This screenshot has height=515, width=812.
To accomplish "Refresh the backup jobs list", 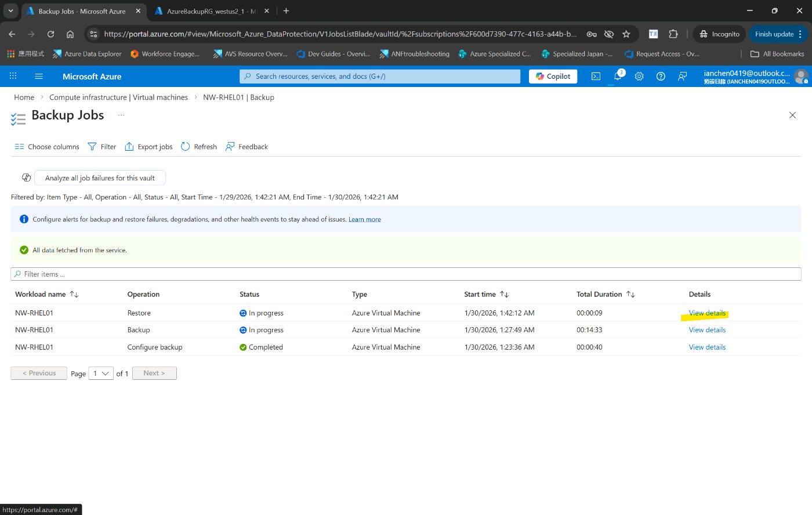I will 199,147.
